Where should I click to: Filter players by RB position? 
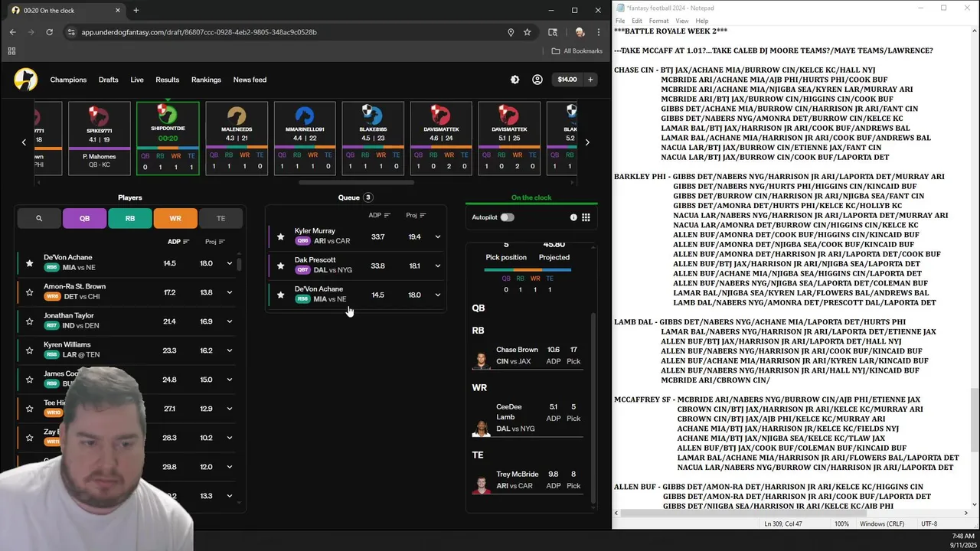pyautogui.click(x=130, y=218)
